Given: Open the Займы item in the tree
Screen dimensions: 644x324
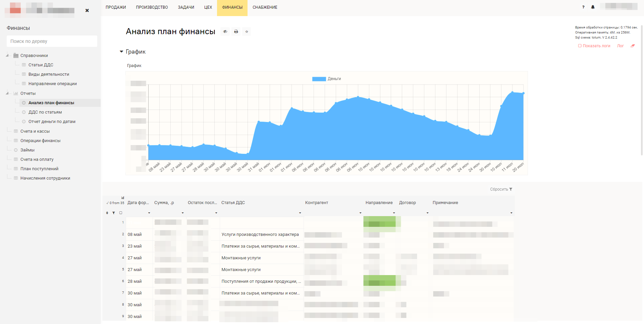Looking at the screenshot, I should (28, 150).
